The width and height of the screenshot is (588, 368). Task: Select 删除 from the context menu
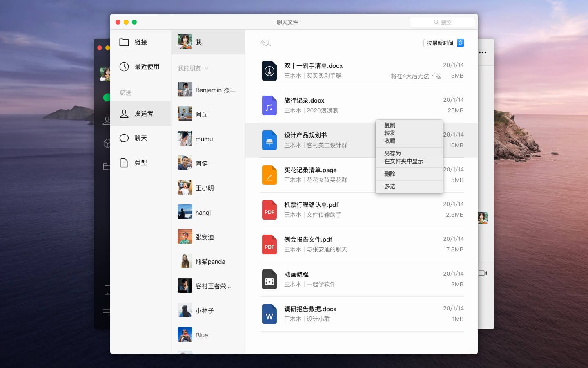coord(390,174)
